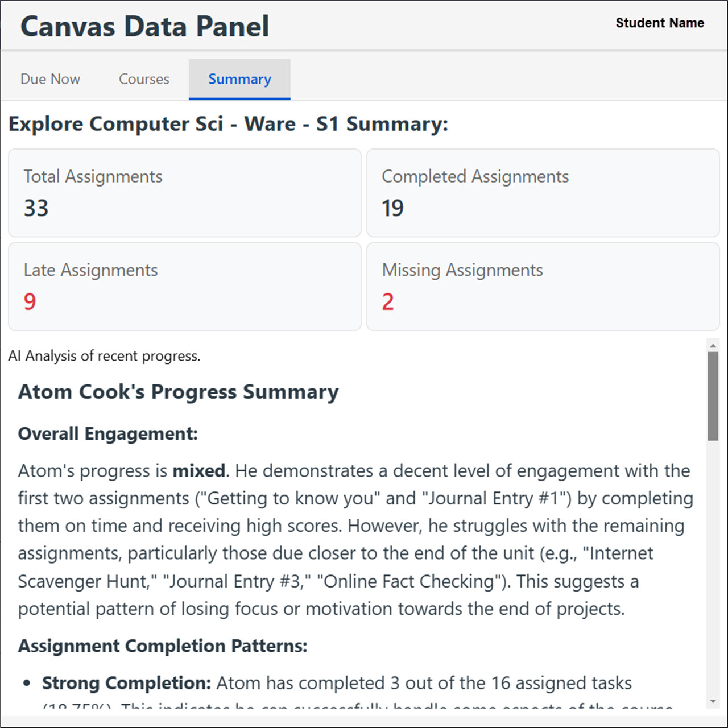
Task: Click the red Late Assignments count 9
Action: [30, 301]
